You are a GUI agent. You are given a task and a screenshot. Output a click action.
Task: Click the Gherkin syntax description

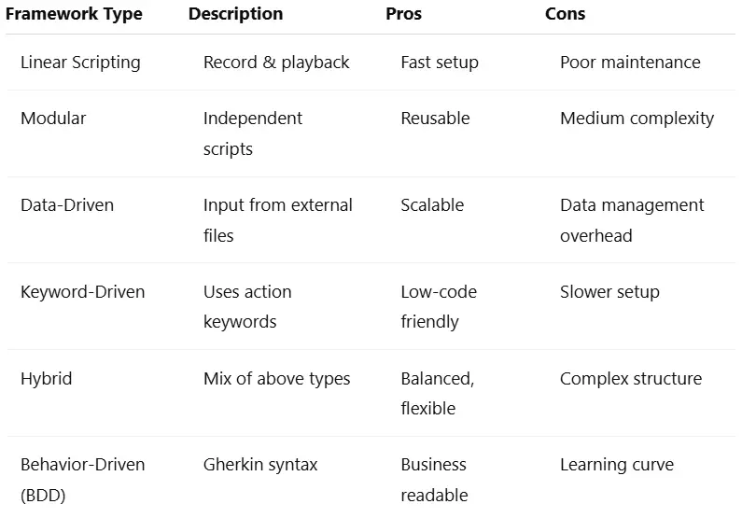(x=260, y=465)
